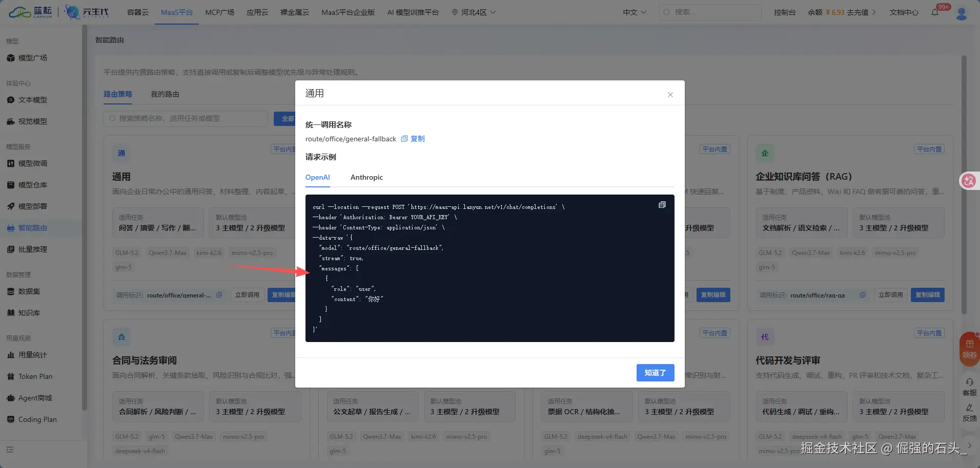Open AI 模型训练平台 top menu
The height and width of the screenshot is (468, 980).
pos(413,12)
